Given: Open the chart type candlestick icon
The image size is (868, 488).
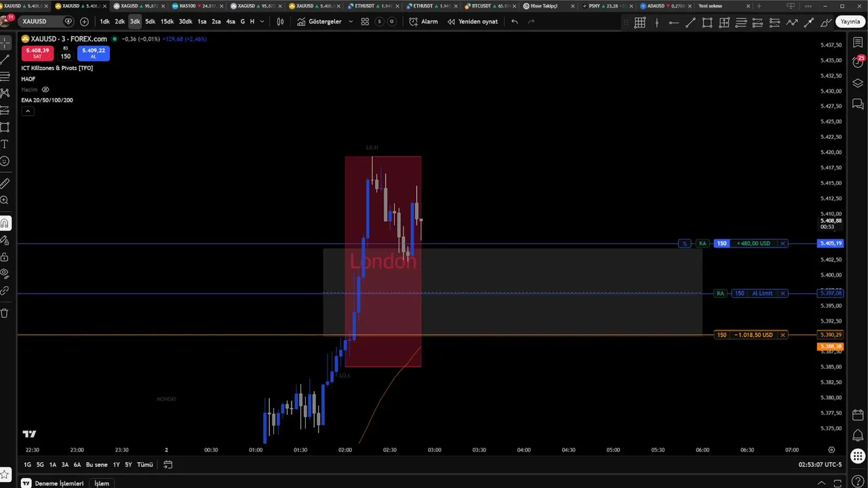Looking at the screenshot, I should 280,22.
